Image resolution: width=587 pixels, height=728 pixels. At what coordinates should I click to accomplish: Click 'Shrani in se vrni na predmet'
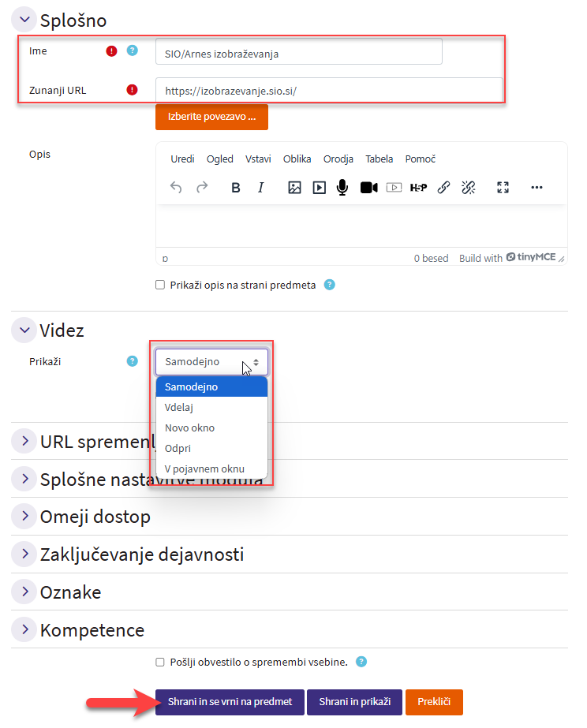[x=230, y=702]
